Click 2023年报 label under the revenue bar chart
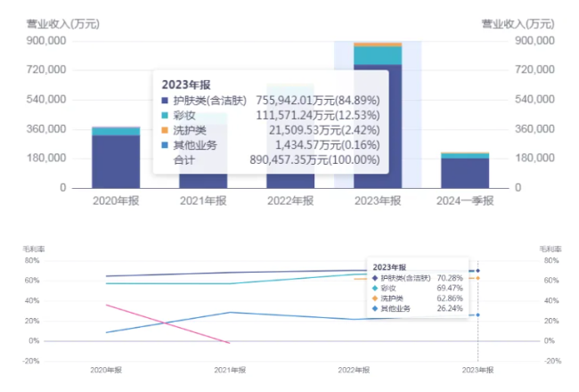The height and width of the screenshot is (392, 579). point(378,201)
